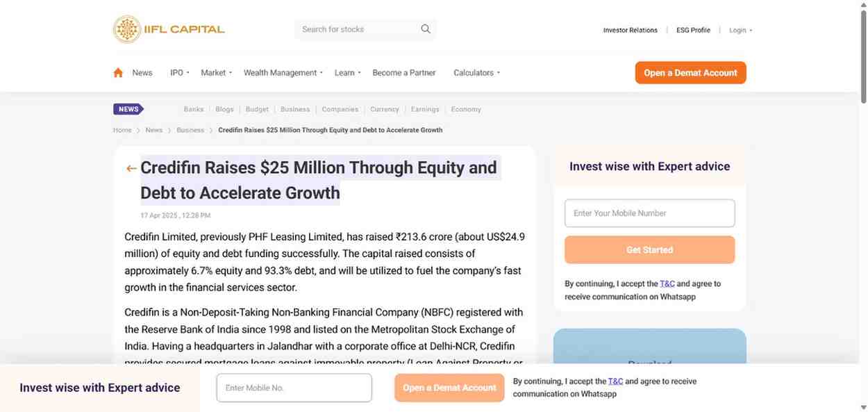Open the T&C link in sidebar
868x412 pixels.
tap(667, 283)
